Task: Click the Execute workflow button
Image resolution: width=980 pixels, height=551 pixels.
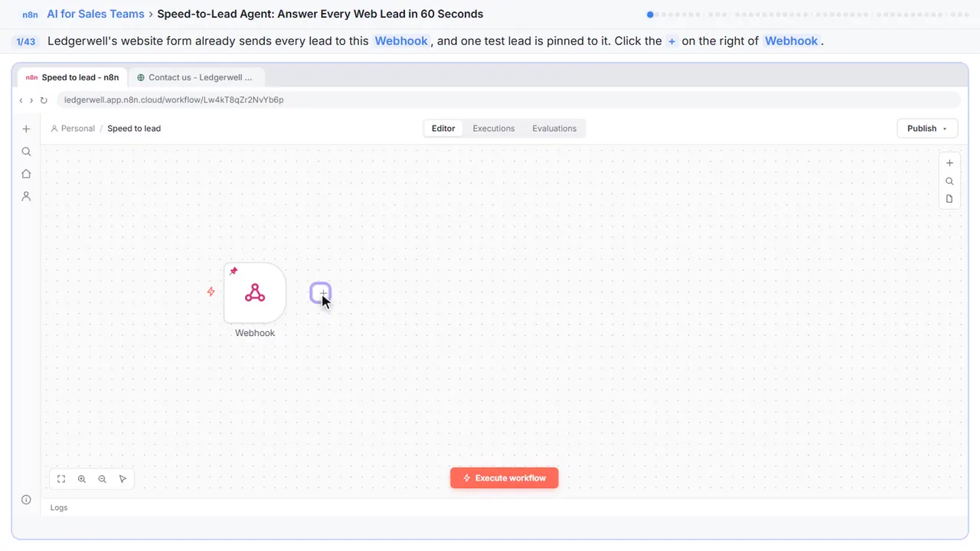Action: click(x=504, y=478)
